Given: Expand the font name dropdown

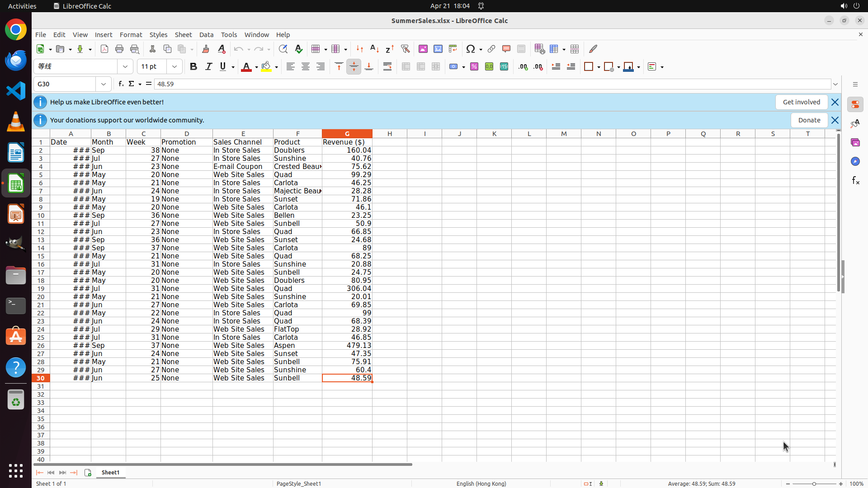Looking at the screenshot, I should click(125, 67).
